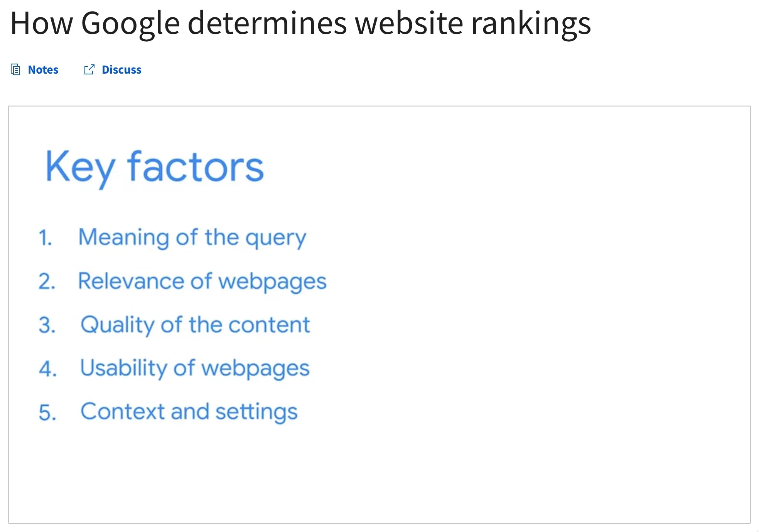
Task: Click the number 3 list marker
Action: pos(47,325)
